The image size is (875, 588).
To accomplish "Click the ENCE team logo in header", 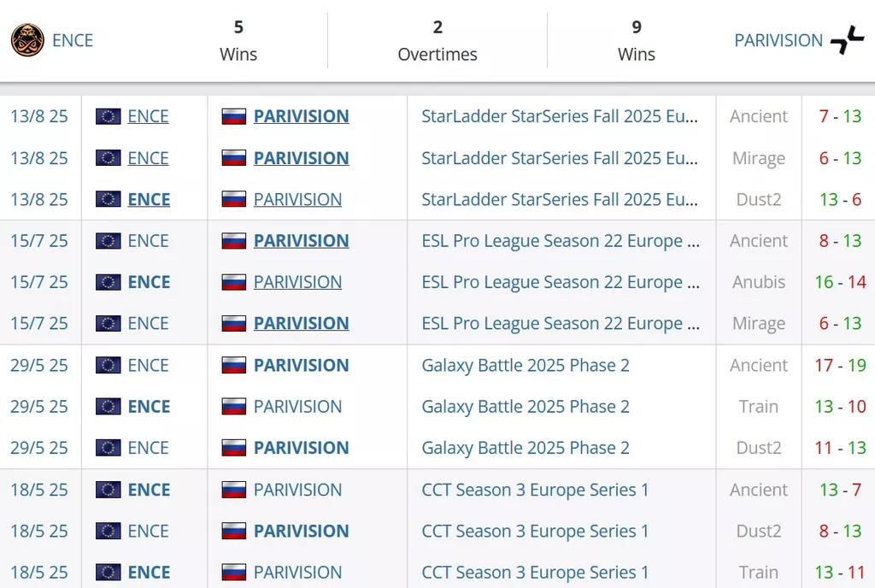I will pyautogui.click(x=27, y=40).
